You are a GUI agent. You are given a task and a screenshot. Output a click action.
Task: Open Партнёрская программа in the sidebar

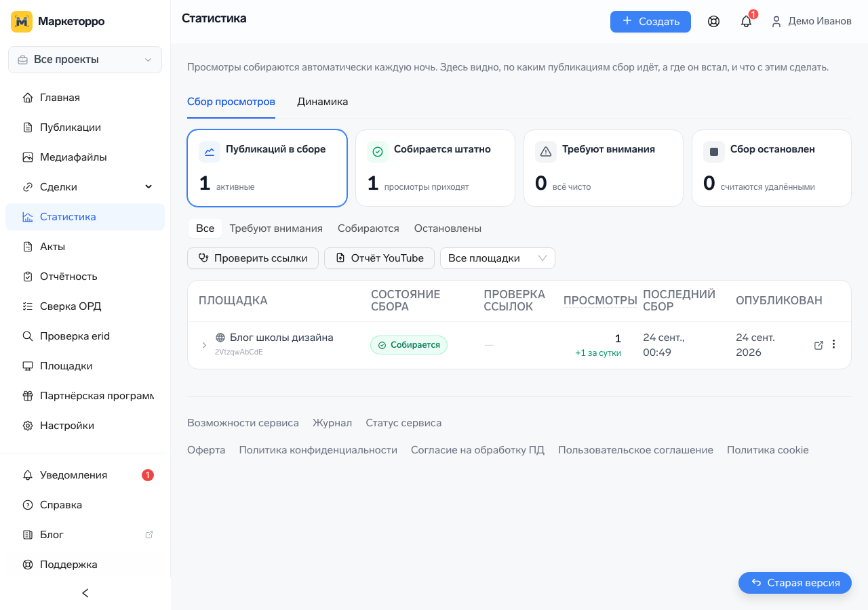pyautogui.click(x=85, y=396)
